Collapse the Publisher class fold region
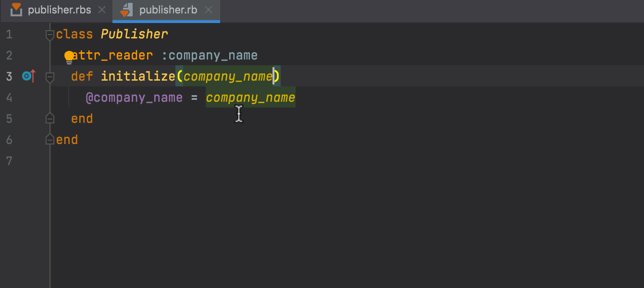The width and height of the screenshot is (644, 288). (50, 34)
